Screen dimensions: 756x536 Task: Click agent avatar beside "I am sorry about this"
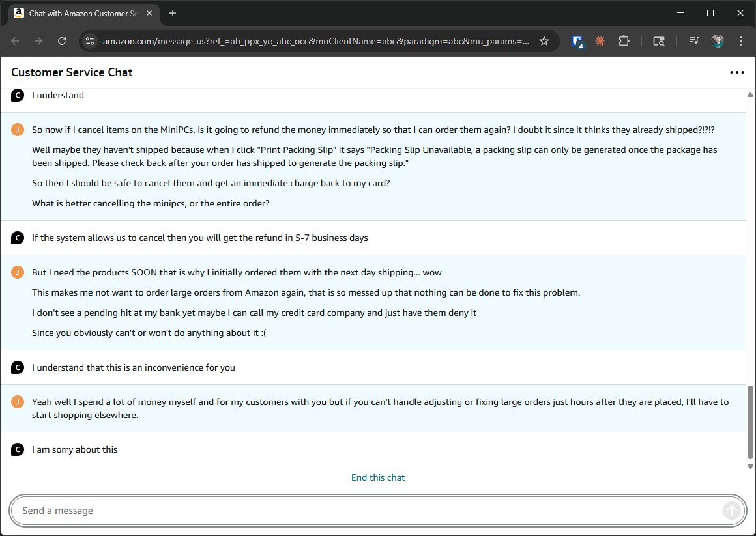point(18,450)
